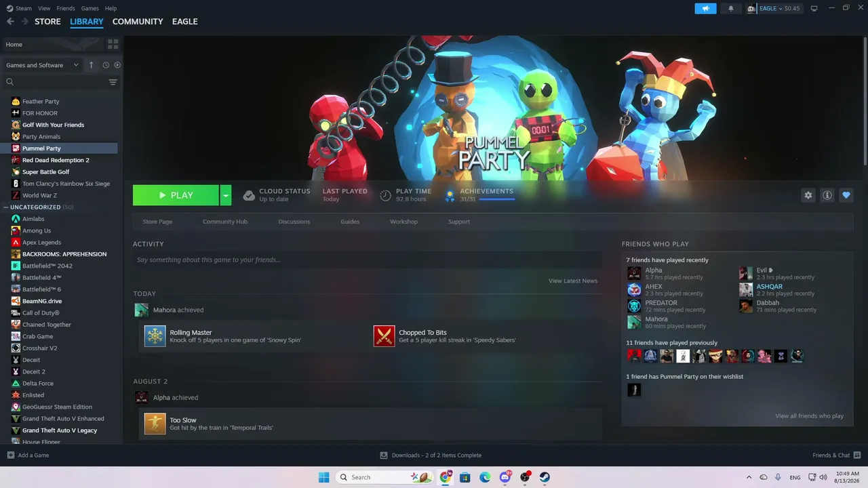Open the Store Page tab

(157, 222)
